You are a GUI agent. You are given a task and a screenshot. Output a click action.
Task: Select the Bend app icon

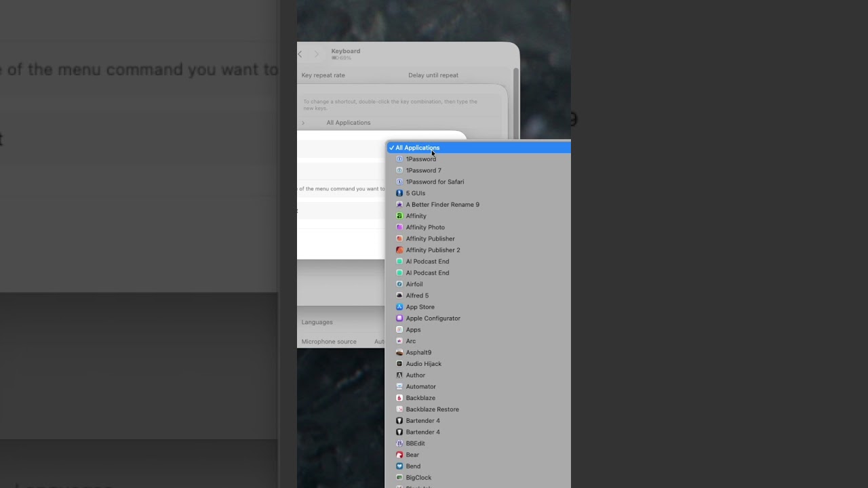(399, 466)
